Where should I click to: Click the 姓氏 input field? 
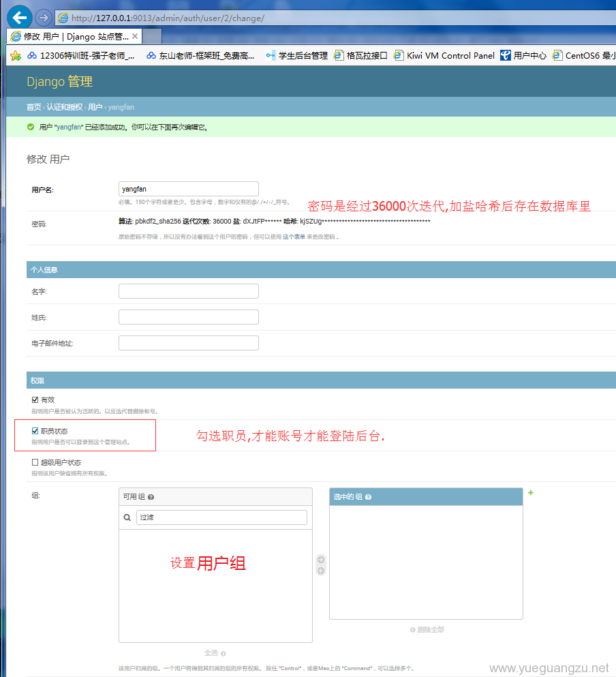click(189, 317)
